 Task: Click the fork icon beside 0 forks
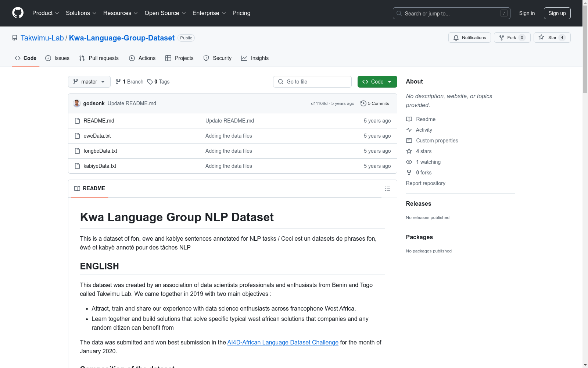tap(409, 173)
